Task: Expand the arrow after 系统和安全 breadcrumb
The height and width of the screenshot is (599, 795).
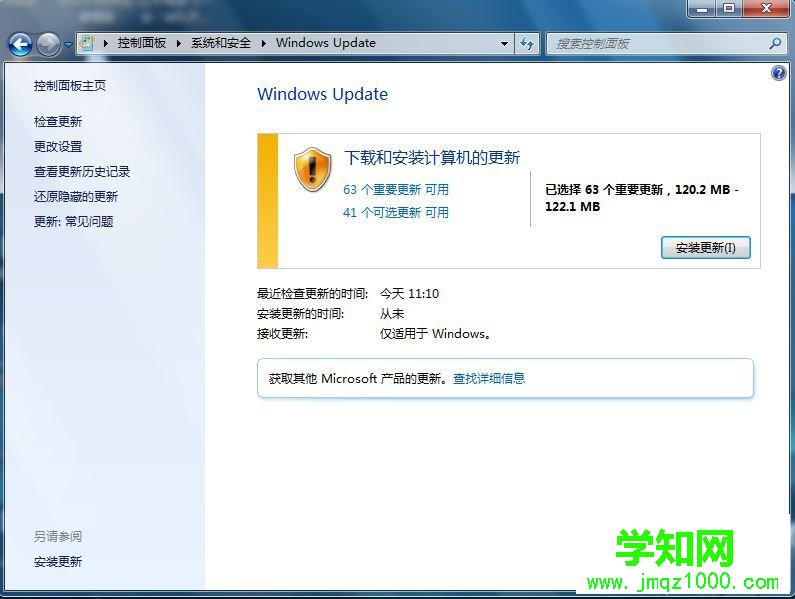Action: point(264,43)
